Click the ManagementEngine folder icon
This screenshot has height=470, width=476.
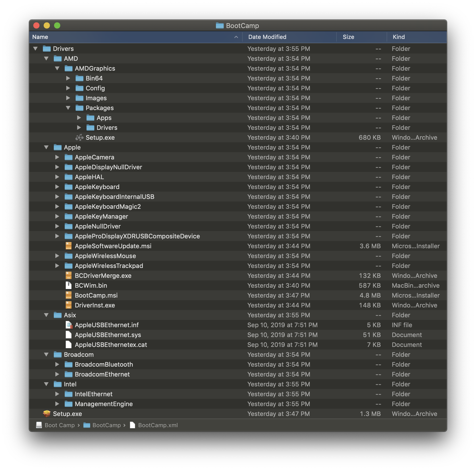[x=69, y=404]
